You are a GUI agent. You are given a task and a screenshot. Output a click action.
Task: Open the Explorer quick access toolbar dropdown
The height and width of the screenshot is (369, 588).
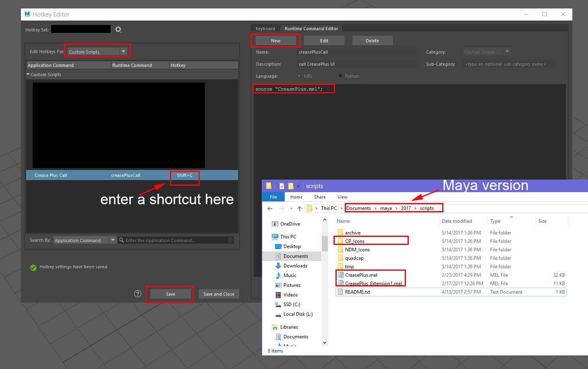pyautogui.click(x=298, y=186)
